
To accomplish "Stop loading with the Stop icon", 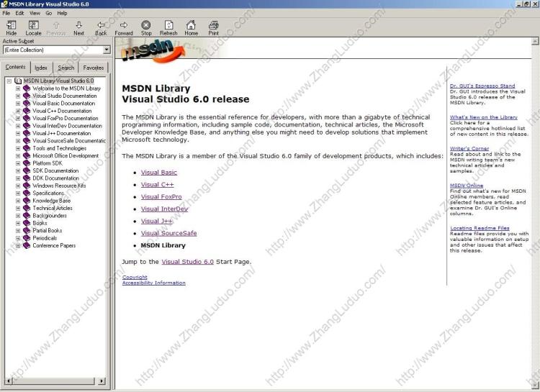I will pyautogui.click(x=146, y=24).
